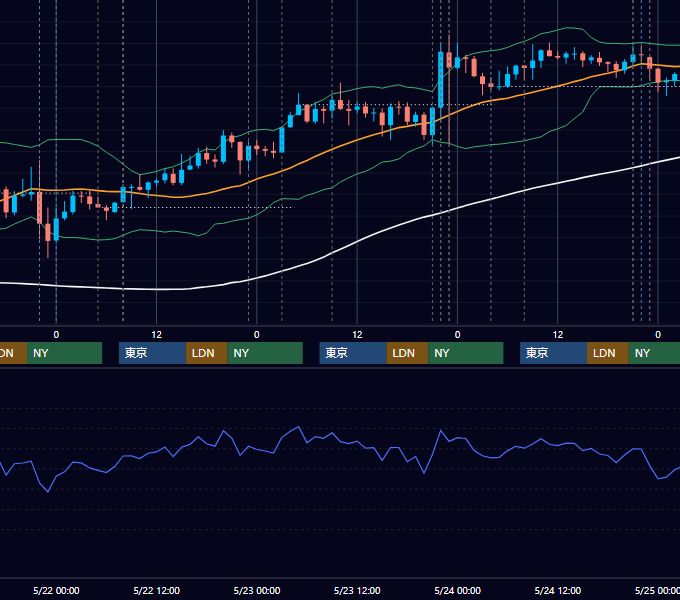680x600 pixels.
Task: Click hour label 12 above 5/24 12:00
Action: 558,335
